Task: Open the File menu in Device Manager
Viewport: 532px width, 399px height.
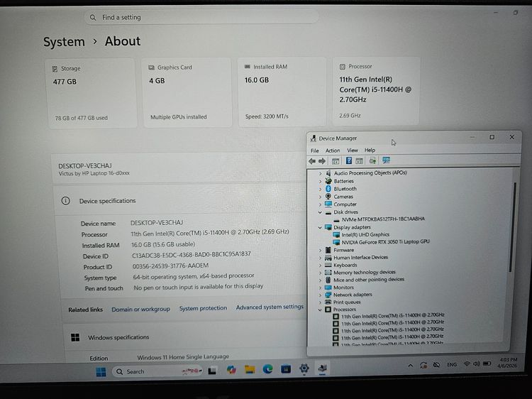Action: pyautogui.click(x=314, y=151)
